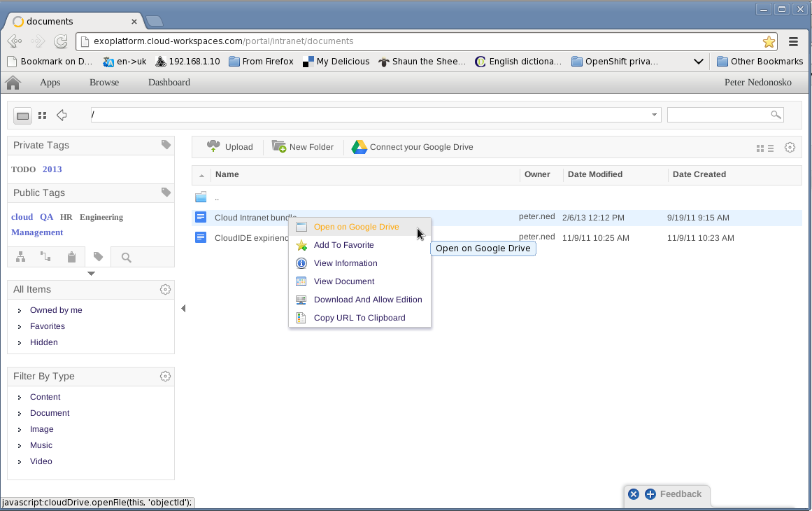Collapse the sidebar with left arrow handle
The width and height of the screenshot is (812, 511).
(183, 309)
